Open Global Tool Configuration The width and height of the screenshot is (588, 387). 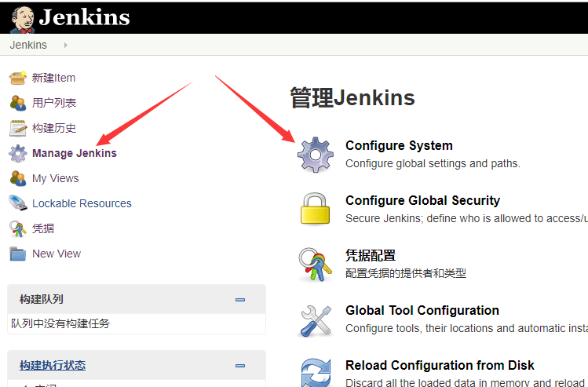point(422,311)
